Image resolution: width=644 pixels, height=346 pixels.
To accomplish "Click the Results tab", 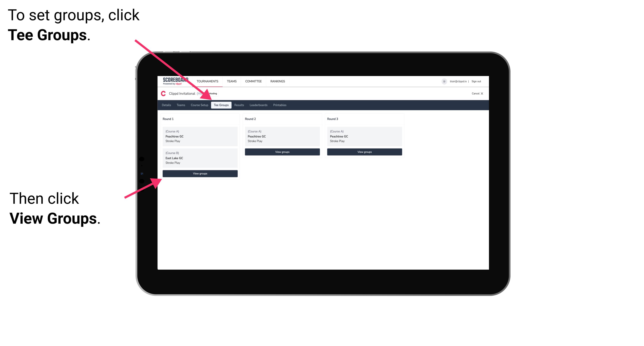I will [x=238, y=105].
